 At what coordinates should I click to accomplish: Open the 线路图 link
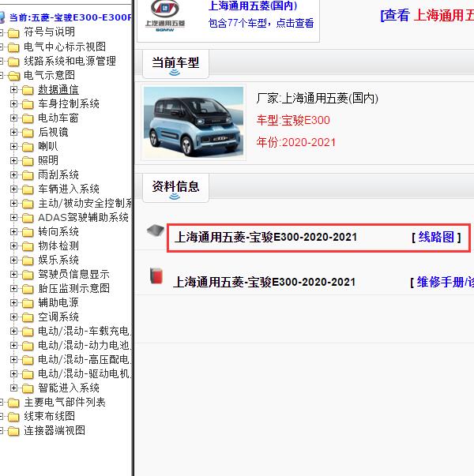[436, 237]
